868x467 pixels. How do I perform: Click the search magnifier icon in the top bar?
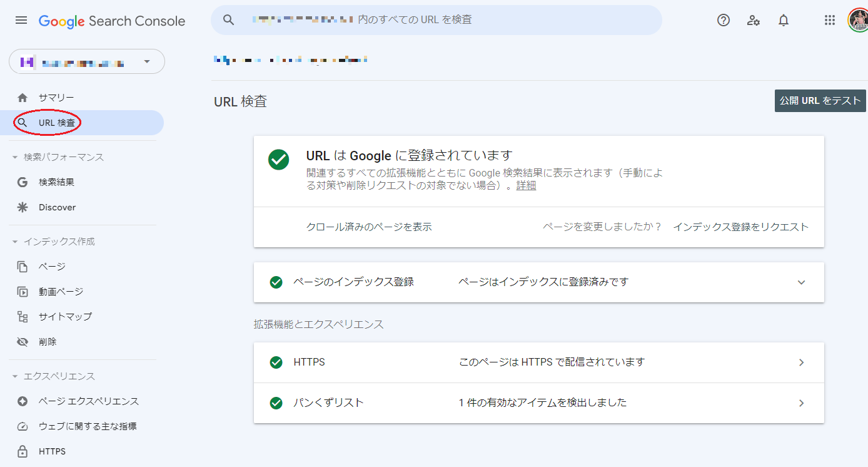tap(228, 19)
